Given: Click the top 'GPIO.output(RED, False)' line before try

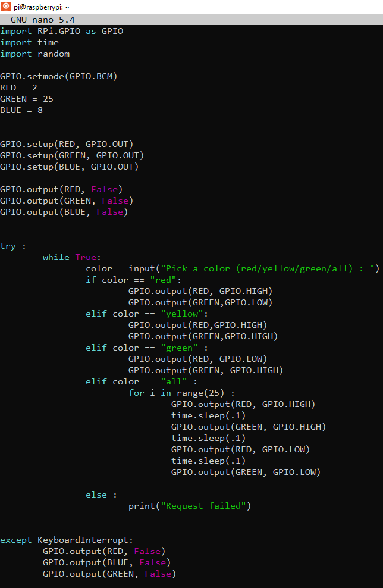Looking at the screenshot, I should click(61, 189).
